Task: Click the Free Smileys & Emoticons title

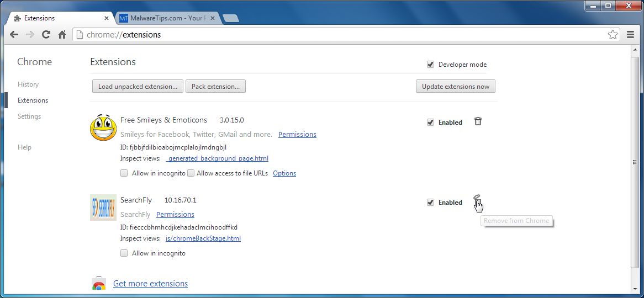Action: pyautogui.click(x=163, y=120)
